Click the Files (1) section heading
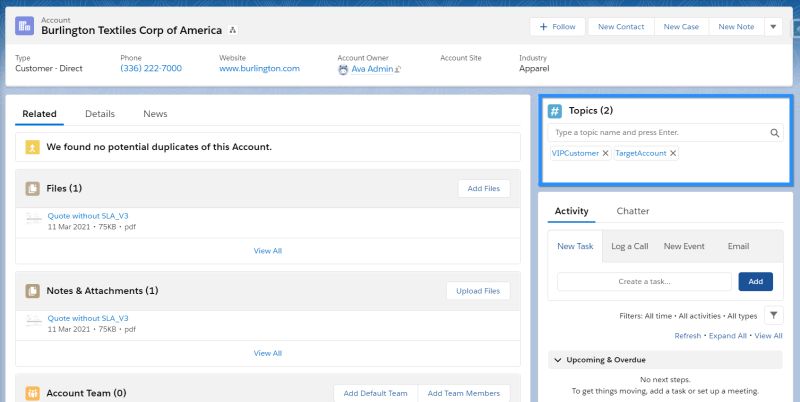This screenshot has width=800, height=402. (64, 189)
